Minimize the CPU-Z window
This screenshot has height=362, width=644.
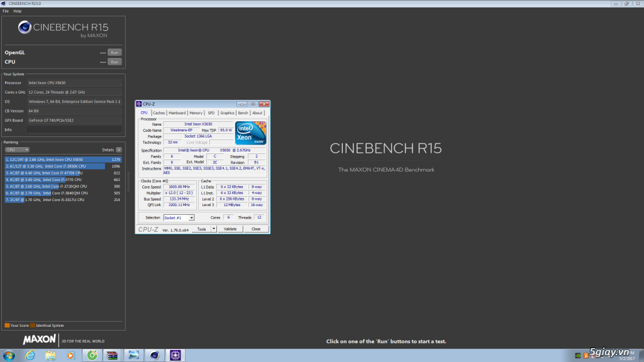pos(241,104)
